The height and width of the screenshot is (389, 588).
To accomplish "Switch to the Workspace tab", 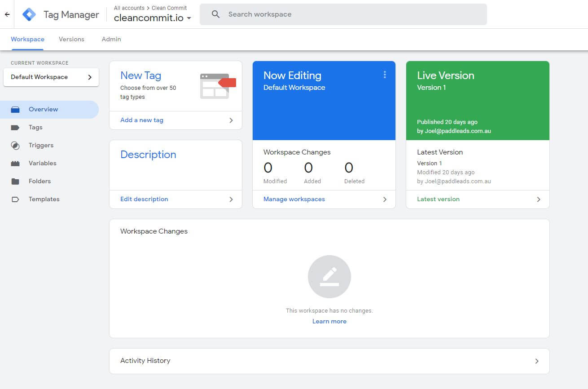I will coord(27,39).
